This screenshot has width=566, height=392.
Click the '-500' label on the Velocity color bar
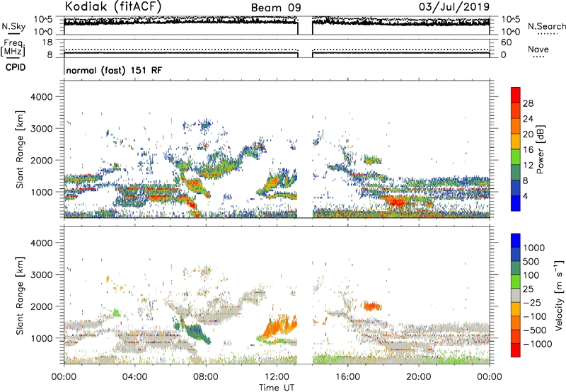pyautogui.click(x=534, y=330)
